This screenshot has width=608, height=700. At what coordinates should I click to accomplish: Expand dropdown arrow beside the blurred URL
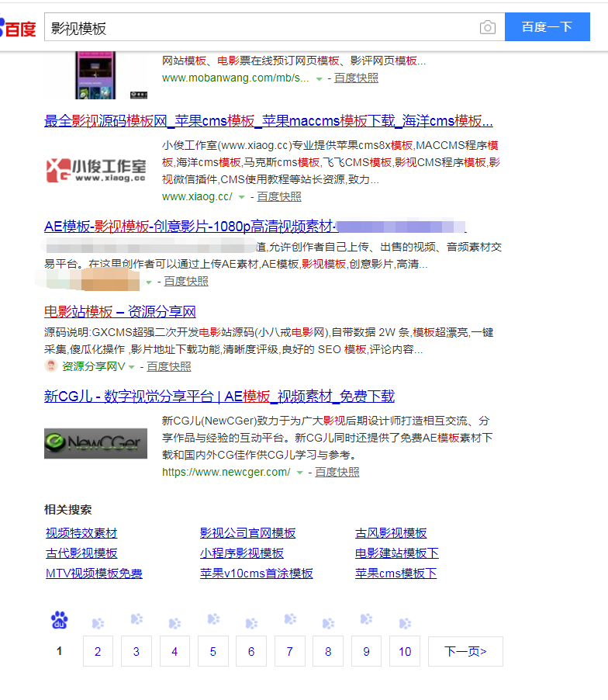(x=149, y=282)
